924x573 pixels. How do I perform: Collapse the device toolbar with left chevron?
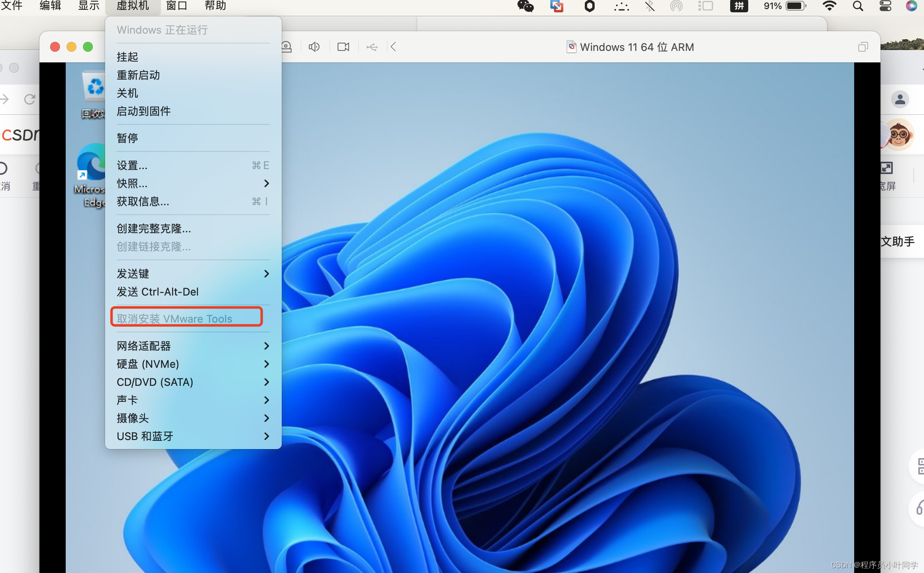[393, 47]
